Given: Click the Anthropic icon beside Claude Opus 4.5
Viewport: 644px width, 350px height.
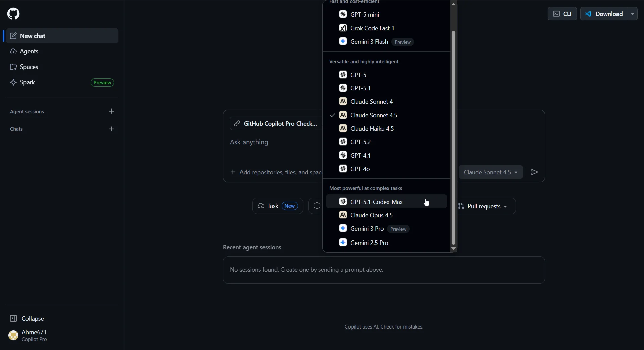Looking at the screenshot, I should click(x=343, y=215).
